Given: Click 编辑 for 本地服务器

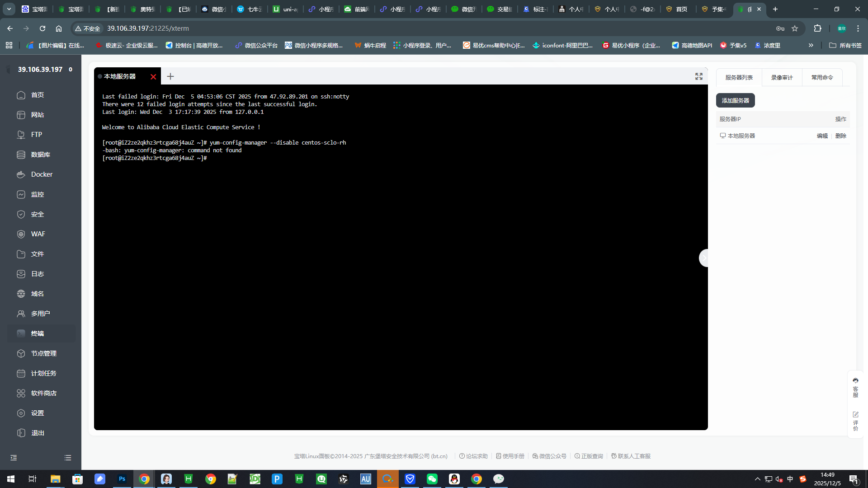Looking at the screenshot, I should click(822, 136).
